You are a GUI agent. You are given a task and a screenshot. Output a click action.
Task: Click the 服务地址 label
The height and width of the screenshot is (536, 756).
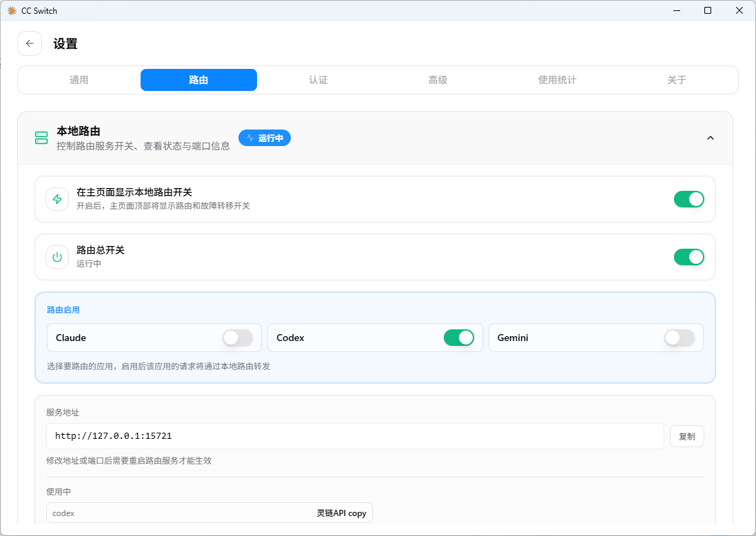(x=63, y=413)
